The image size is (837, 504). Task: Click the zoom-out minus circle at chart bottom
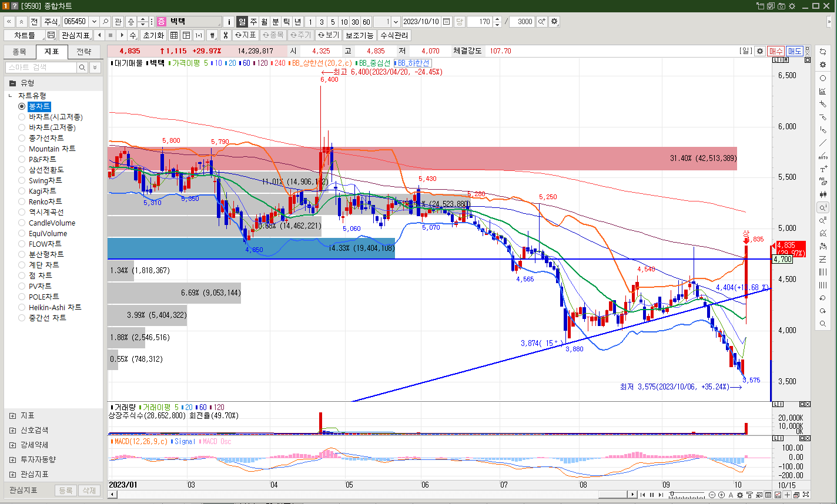[x=712, y=495]
